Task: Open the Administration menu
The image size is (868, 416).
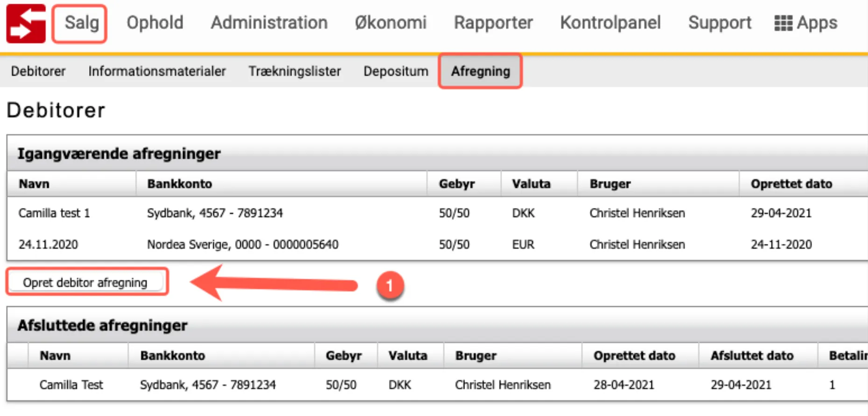Action: coord(269,22)
